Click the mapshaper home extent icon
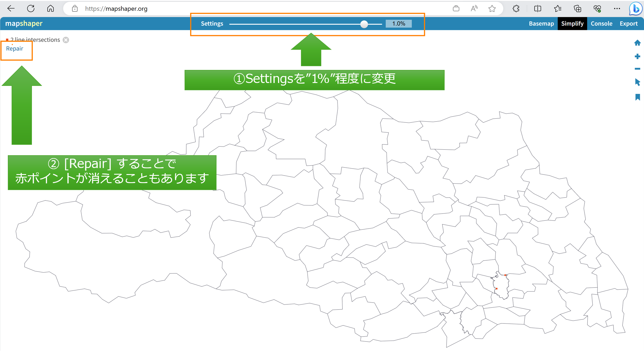This screenshot has height=356, width=644. [637, 43]
